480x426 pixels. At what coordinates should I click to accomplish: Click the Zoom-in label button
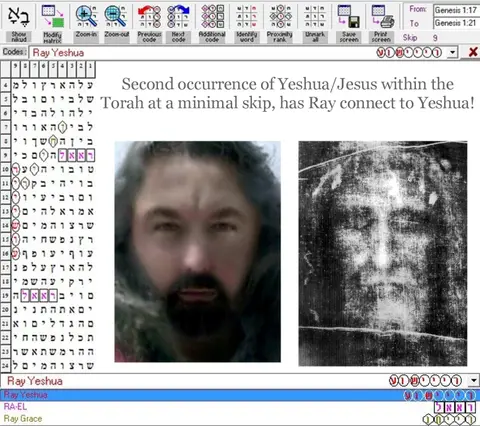click(86, 37)
